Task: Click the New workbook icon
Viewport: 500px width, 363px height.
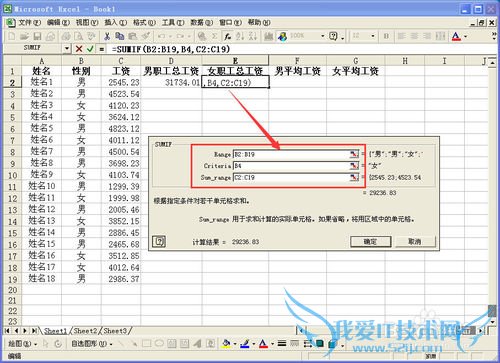Action: [12, 36]
